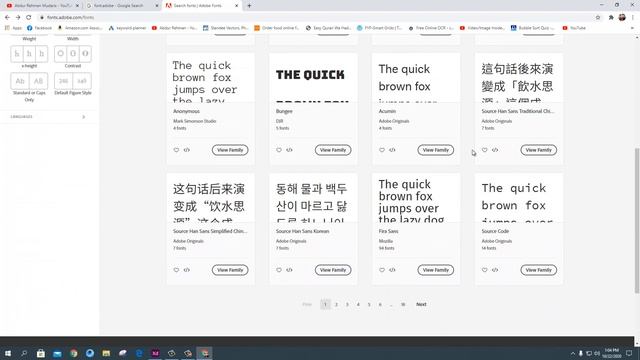Open embed code for Source Han Sans Korean
Screen dimensions: 640x360
pyautogui.click(x=289, y=270)
